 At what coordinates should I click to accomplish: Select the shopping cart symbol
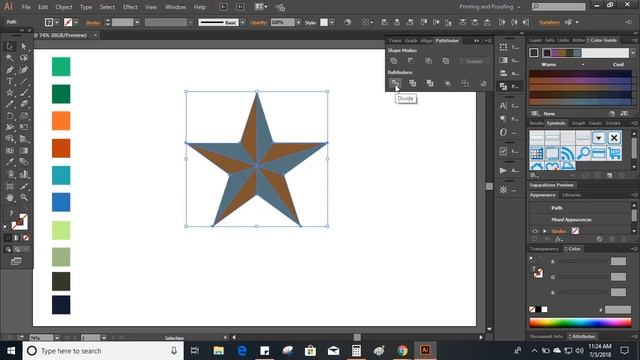pos(614,153)
